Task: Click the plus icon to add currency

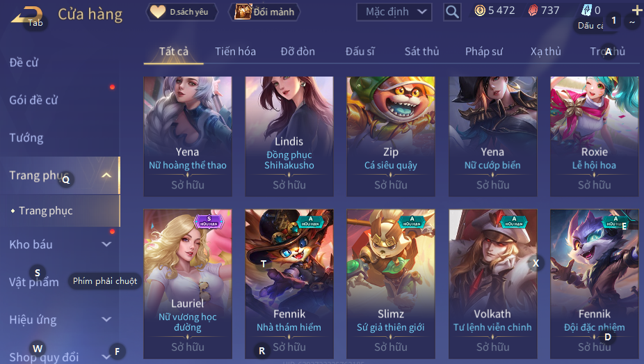Action: (x=637, y=10)
